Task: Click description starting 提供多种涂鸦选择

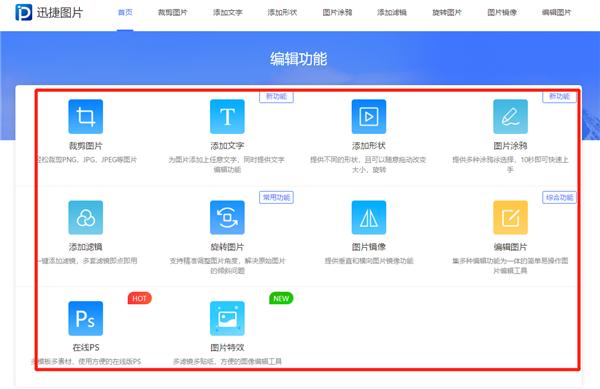Action: (x=510, y=164)
